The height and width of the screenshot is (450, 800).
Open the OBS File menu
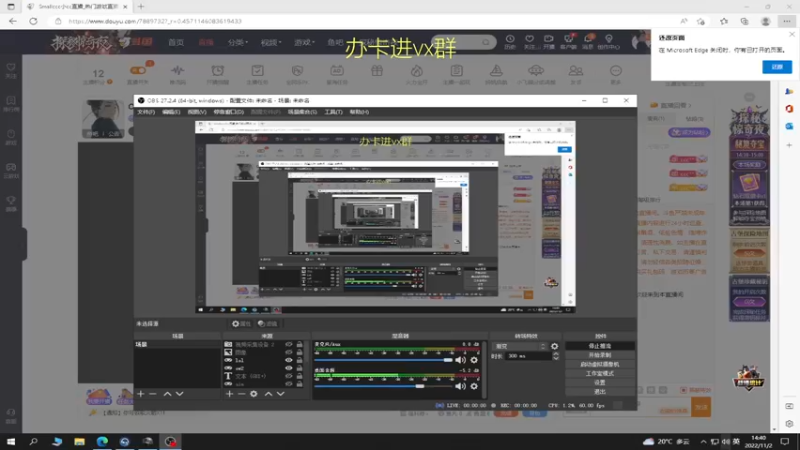(x=146, y=112)
